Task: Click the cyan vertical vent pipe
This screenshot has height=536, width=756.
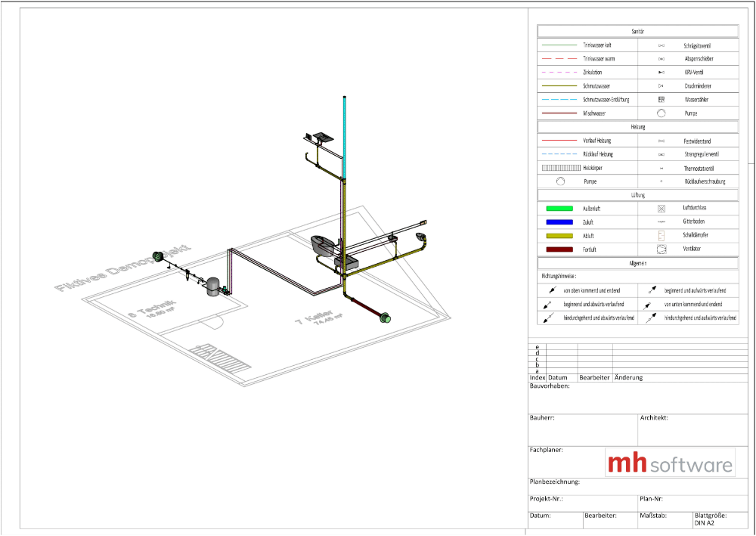Action: pos(345,136)
